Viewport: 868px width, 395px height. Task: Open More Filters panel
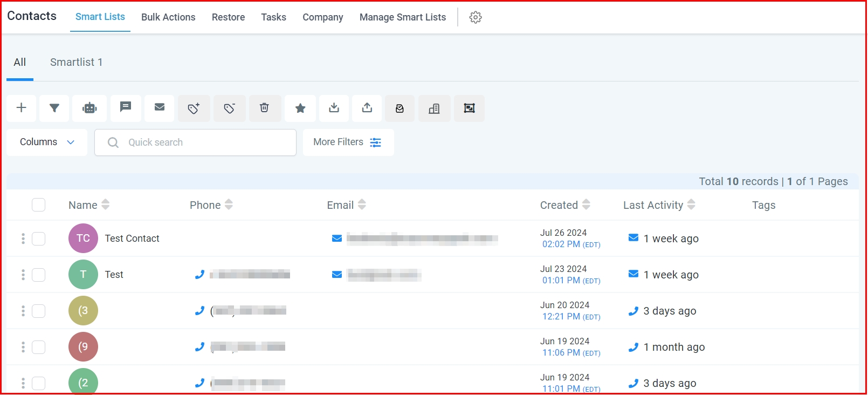[x=348, y=142]
